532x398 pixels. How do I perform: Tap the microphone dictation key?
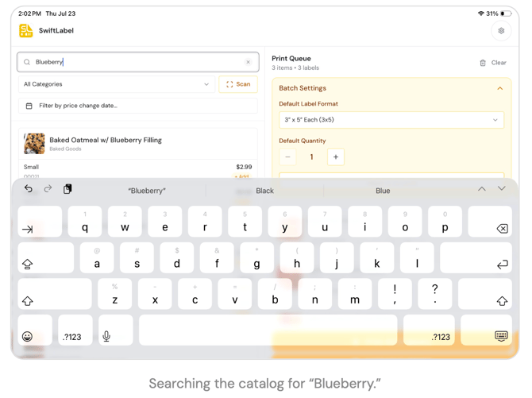(115, 330)
